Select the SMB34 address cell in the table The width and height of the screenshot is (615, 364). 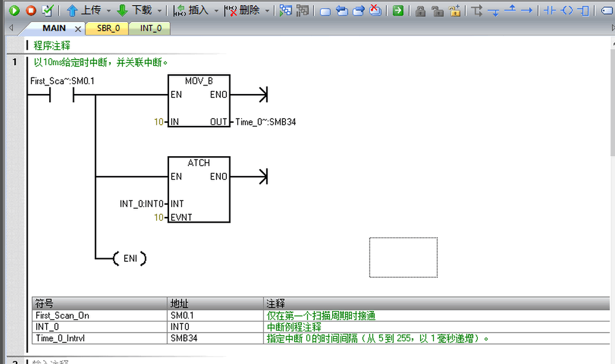point(216,339)
